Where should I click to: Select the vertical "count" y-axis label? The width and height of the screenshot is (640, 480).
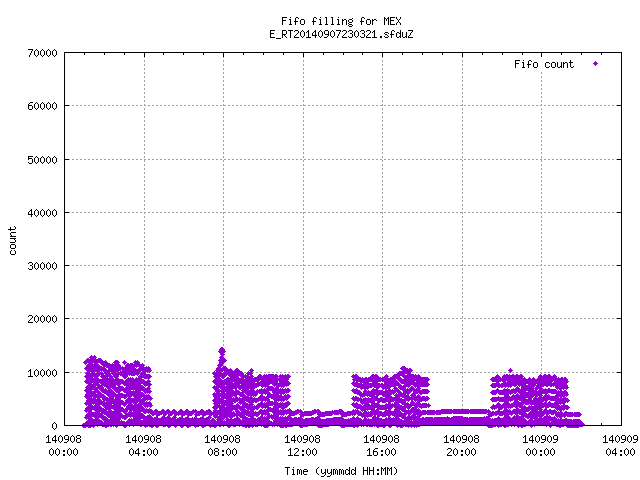point(12,241)
